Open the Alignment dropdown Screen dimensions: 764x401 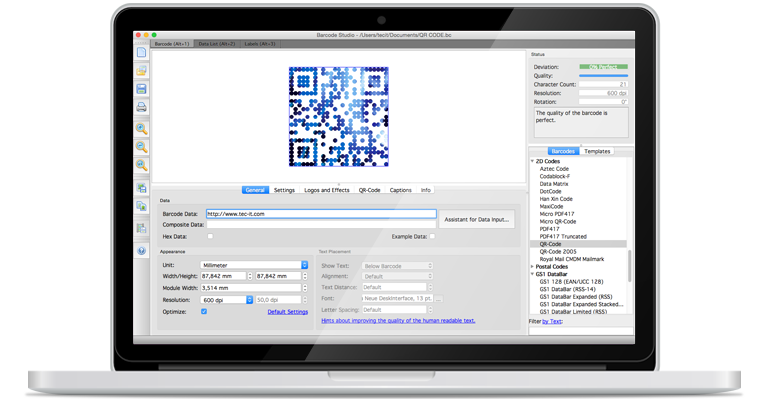397,276
